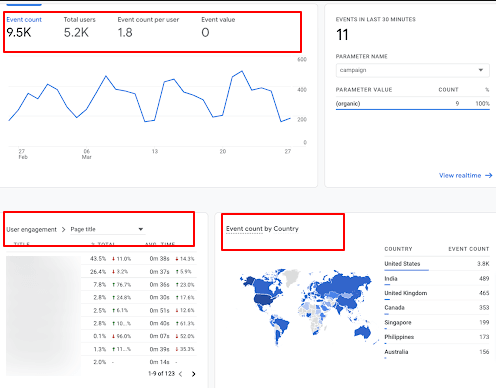
Task: Click the 26.4% total row value
Action: 98,272
